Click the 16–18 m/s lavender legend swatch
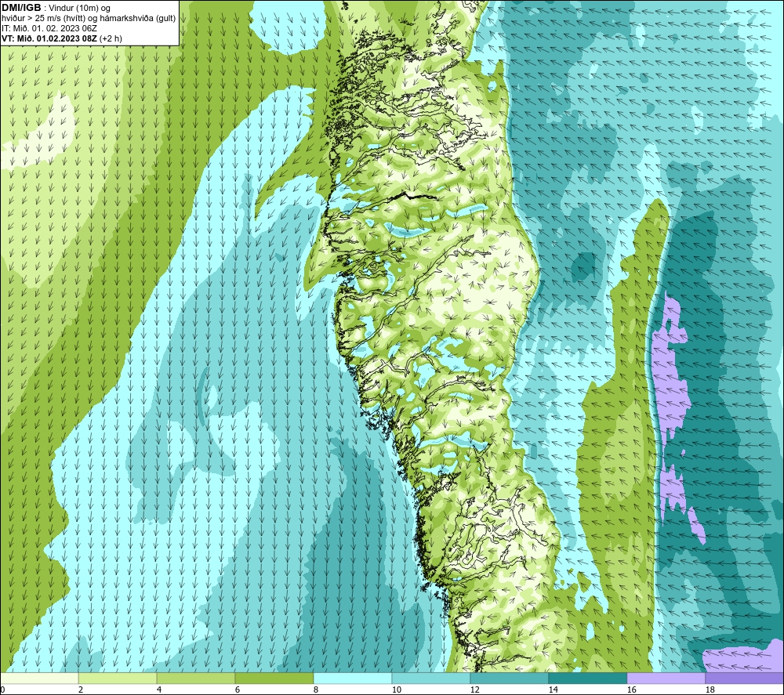The height and width of the screenshot is (695, 784). (x=666, y=678)
